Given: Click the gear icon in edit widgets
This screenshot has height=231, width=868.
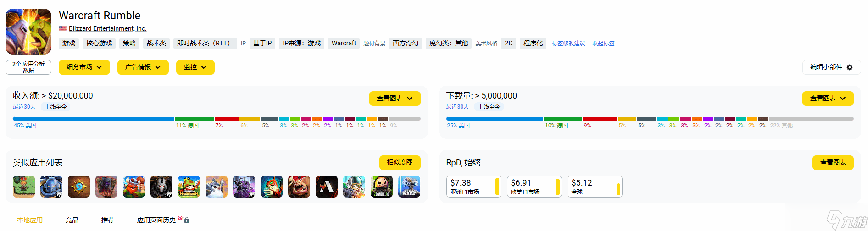Looking at the screenshot, I should 850,67.
